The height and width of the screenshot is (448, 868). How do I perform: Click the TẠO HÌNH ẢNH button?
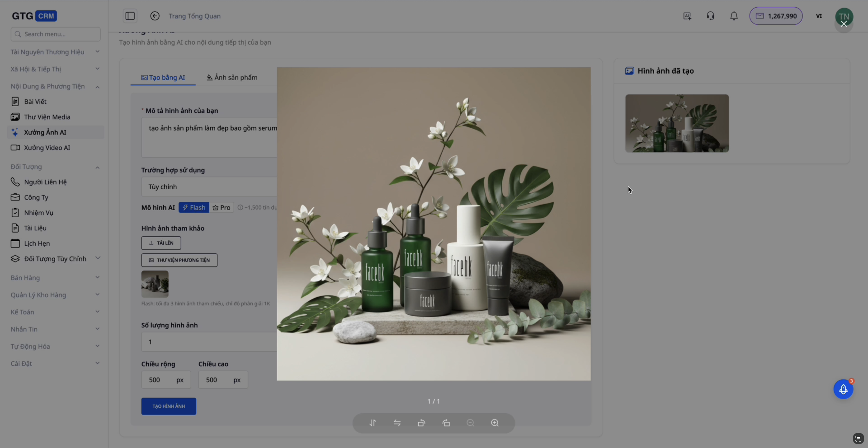pos(168,406)
